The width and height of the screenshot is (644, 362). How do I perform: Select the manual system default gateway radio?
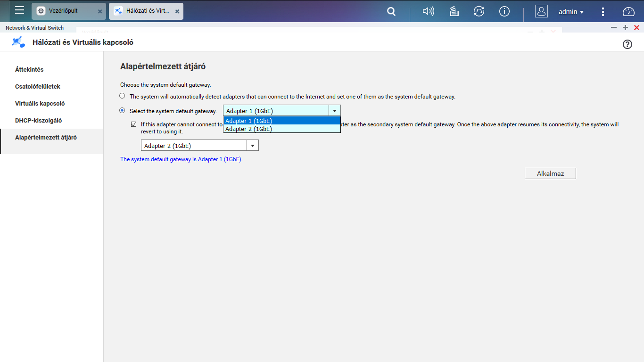point(122,111)
